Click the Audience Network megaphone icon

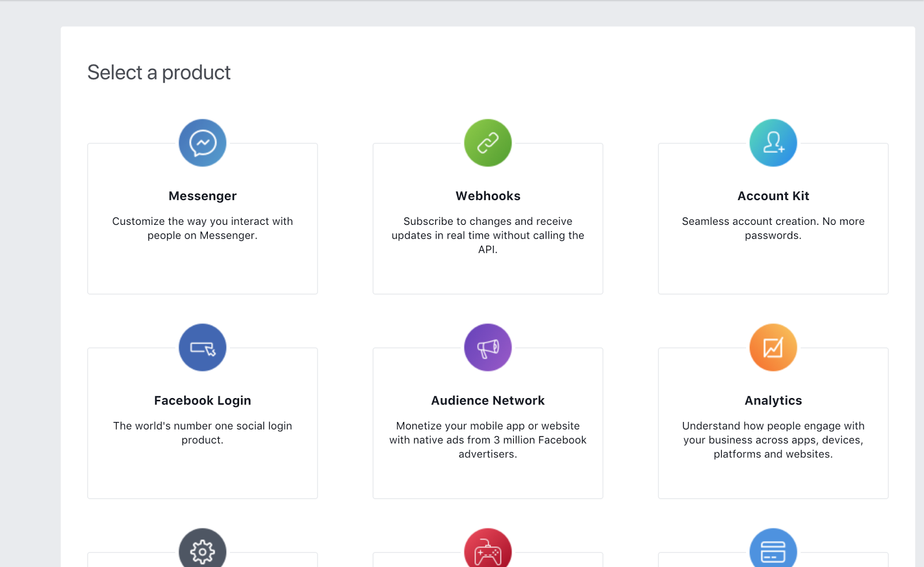(x=488, y=347)
